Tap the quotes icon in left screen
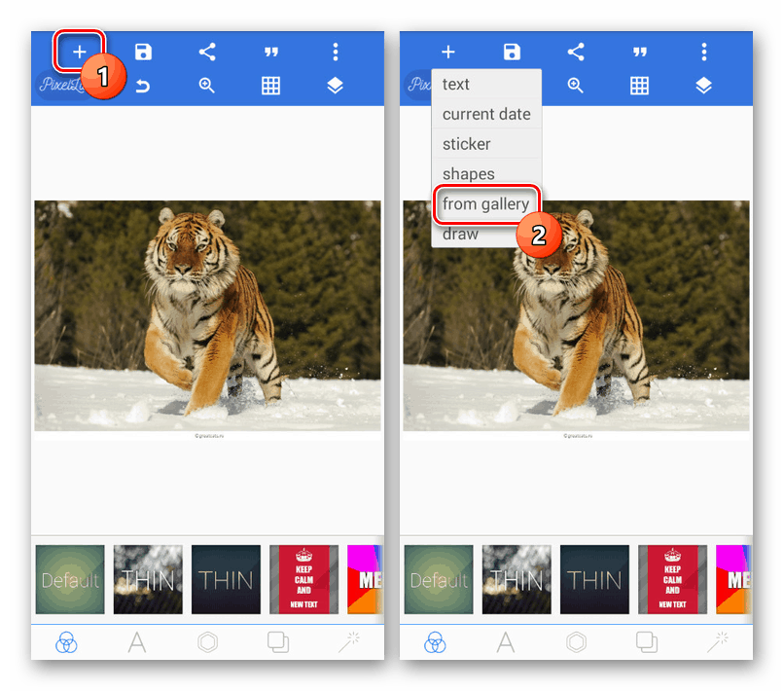 271,52
